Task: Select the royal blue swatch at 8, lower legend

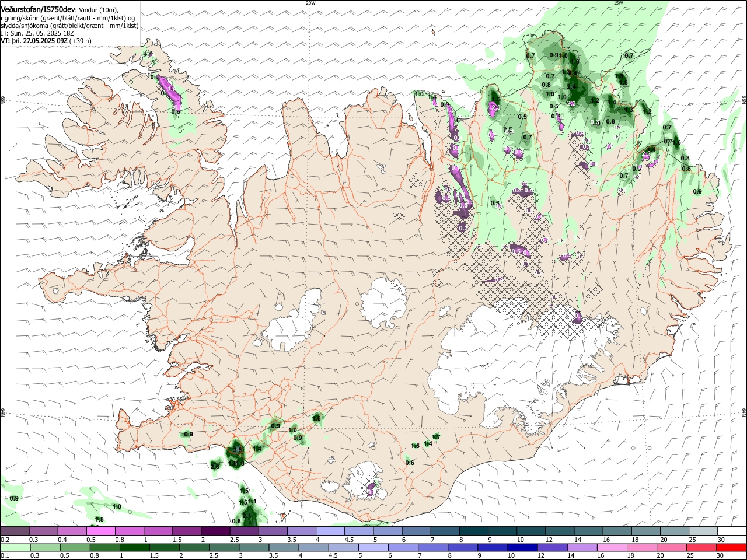Action: point(462,547)
